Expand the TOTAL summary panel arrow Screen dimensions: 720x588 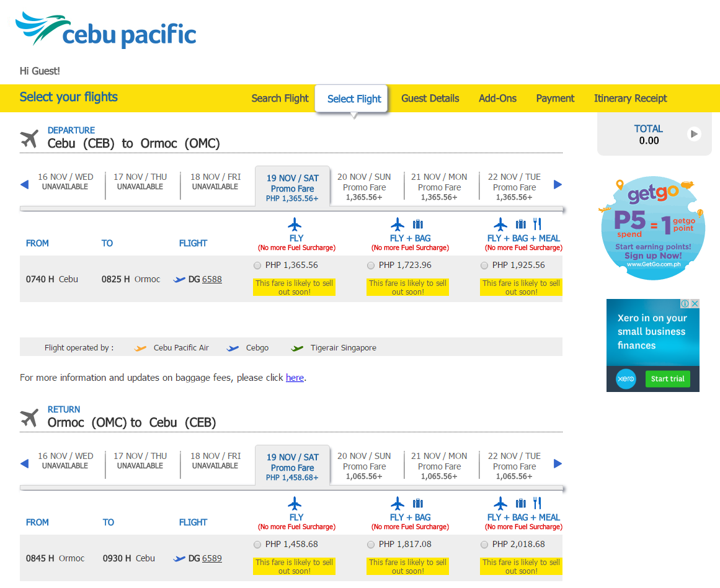(x=695, y=134)
